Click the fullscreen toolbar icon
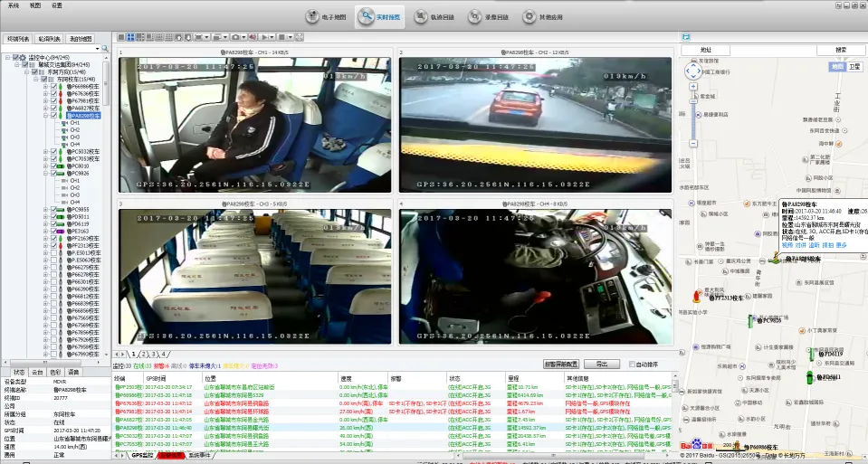The height and width of the screenshot is (464, 868). tap(300, 37)
